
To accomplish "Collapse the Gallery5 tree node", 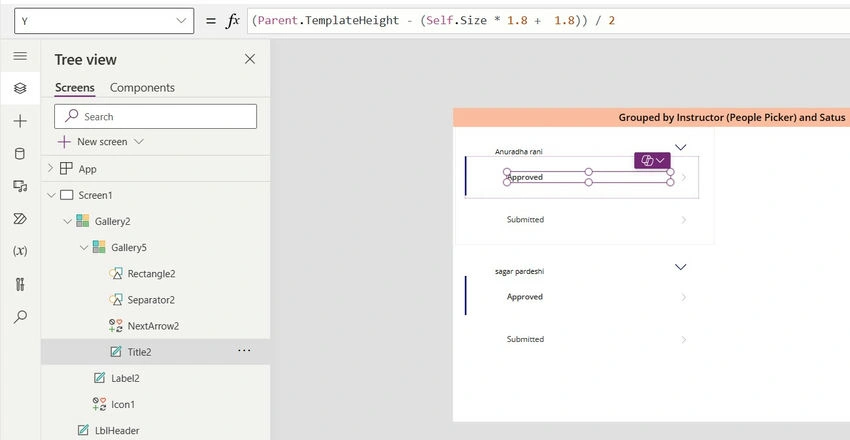I will click(x=84, y=248).
